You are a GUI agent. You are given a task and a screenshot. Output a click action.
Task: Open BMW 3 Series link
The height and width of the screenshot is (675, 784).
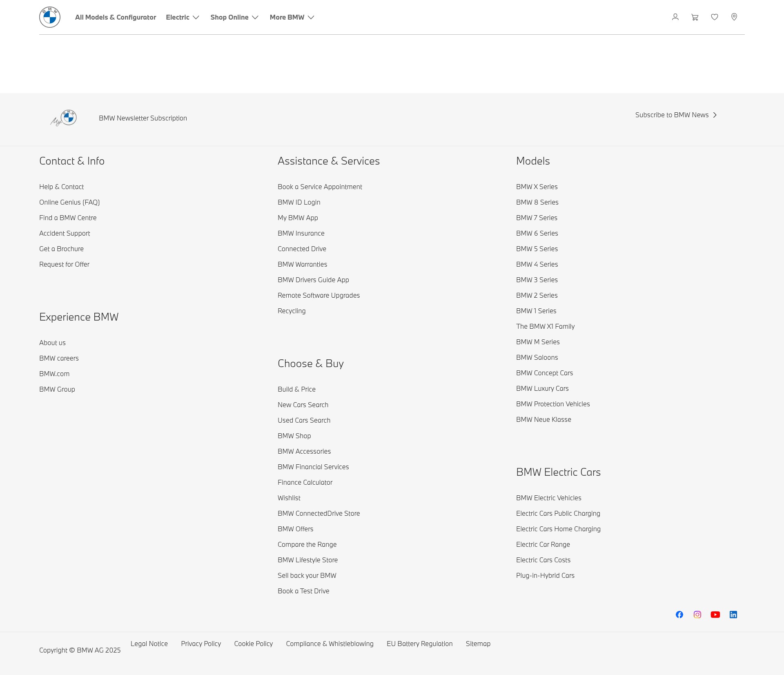pyautogui.click(x=537, y=280)
